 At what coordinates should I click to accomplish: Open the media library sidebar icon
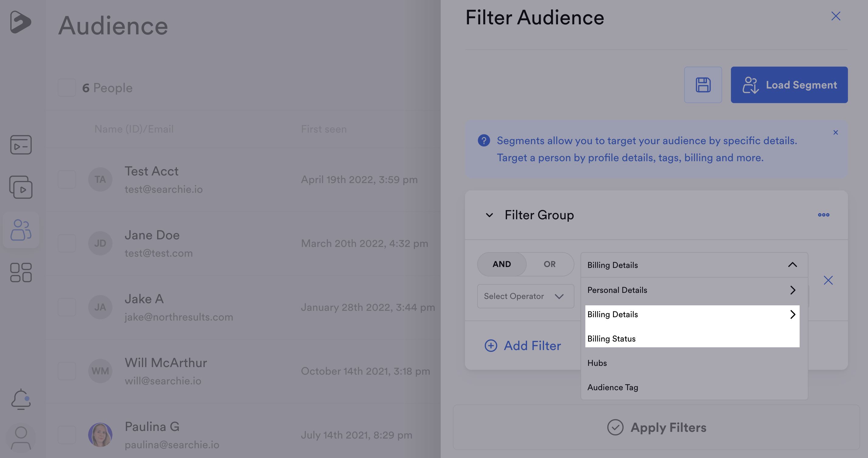click(21, 145)
